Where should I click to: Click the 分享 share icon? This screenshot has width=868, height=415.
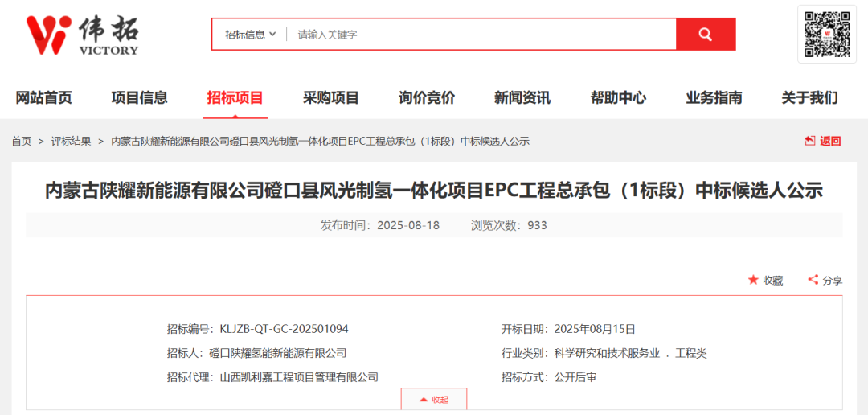pos(813,280)
